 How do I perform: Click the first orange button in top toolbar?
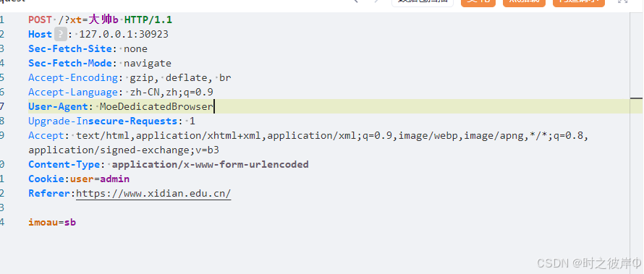(478, 2)
